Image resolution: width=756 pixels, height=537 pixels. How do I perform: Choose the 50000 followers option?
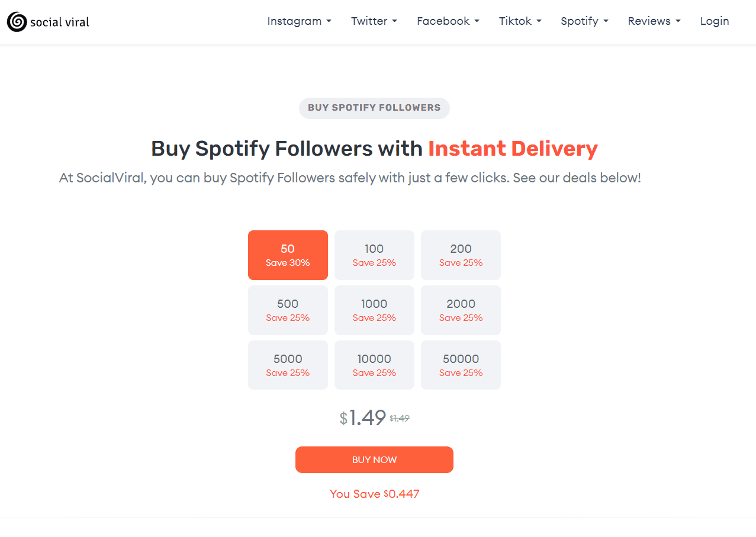[x=461, y=365]
